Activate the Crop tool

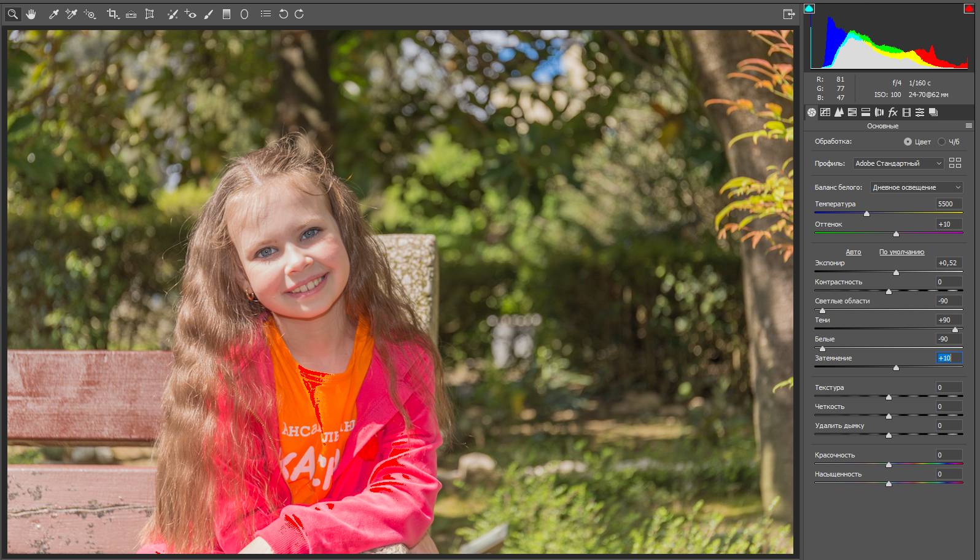pos(112,14)
